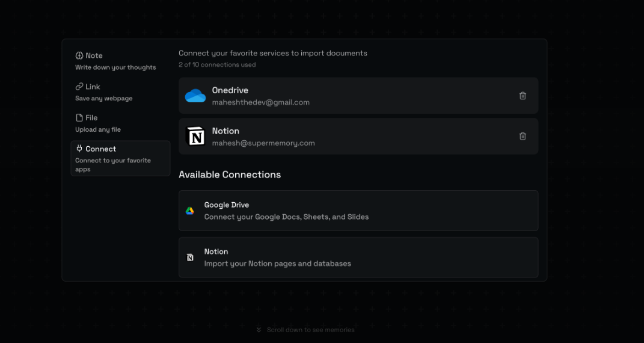Click the Connect plug icon in sidebar
Viewport: 644px width, 343px height.
tap(79, 149)
